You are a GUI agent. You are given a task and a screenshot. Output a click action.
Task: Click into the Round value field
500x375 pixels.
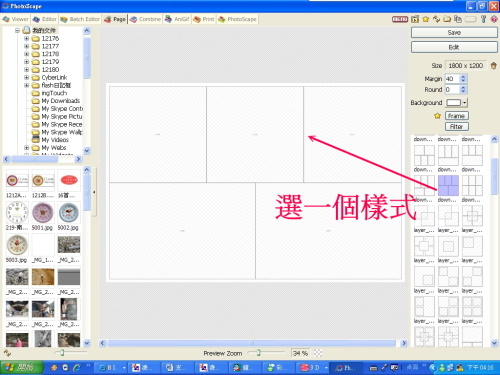point(452,89)
